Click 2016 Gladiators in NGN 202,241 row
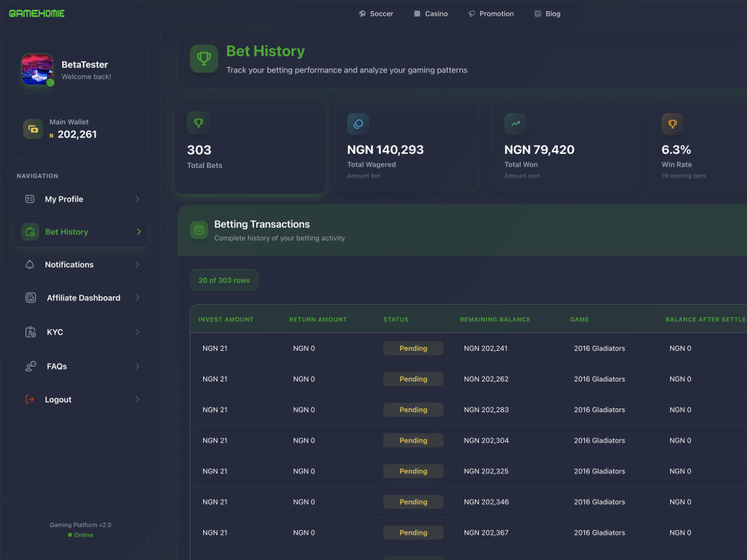Image resolution: width=747 pixels, height=560 pixels. (x=599, y=348)
